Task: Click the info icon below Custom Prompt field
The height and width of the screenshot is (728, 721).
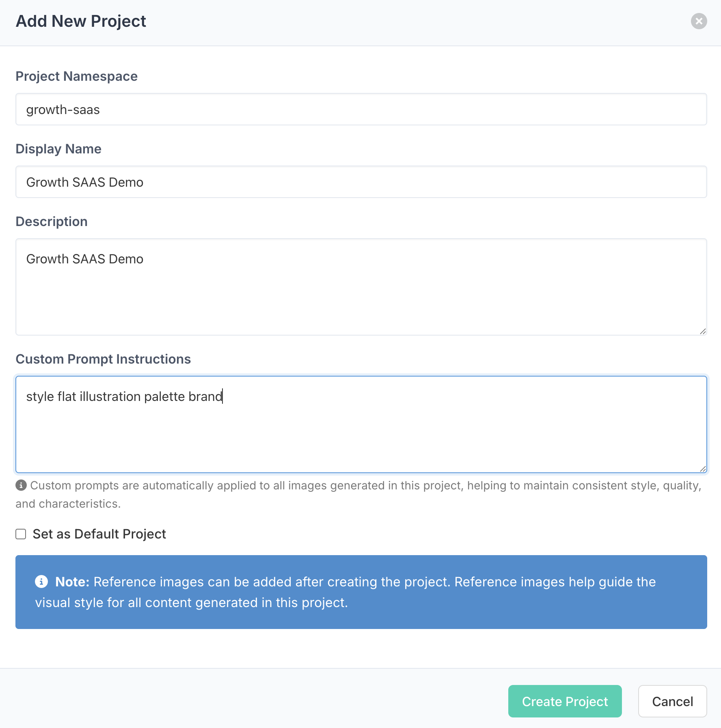Action: (x=21, y=485)
